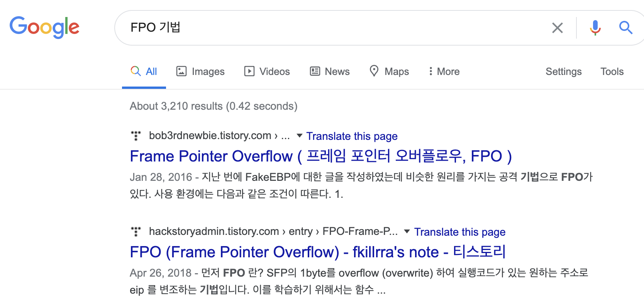Clear the search box with X icon
This screenshot has height=306, width=644.
tap(557, 28)
